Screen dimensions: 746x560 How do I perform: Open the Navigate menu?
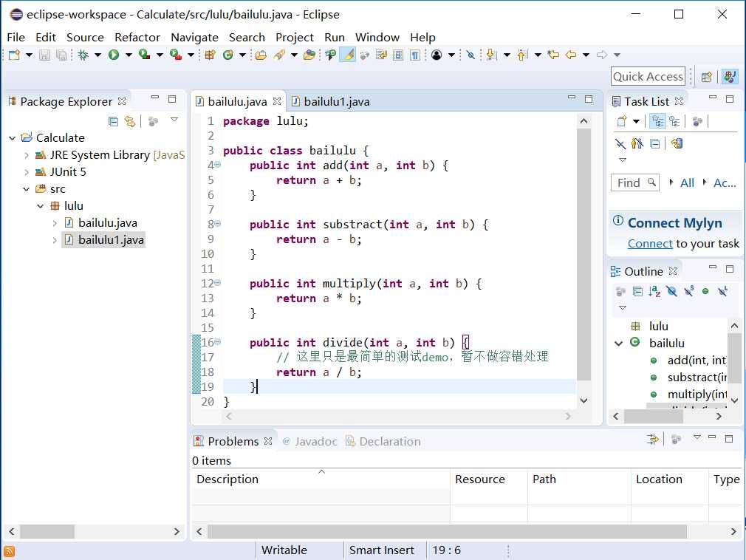194,37
